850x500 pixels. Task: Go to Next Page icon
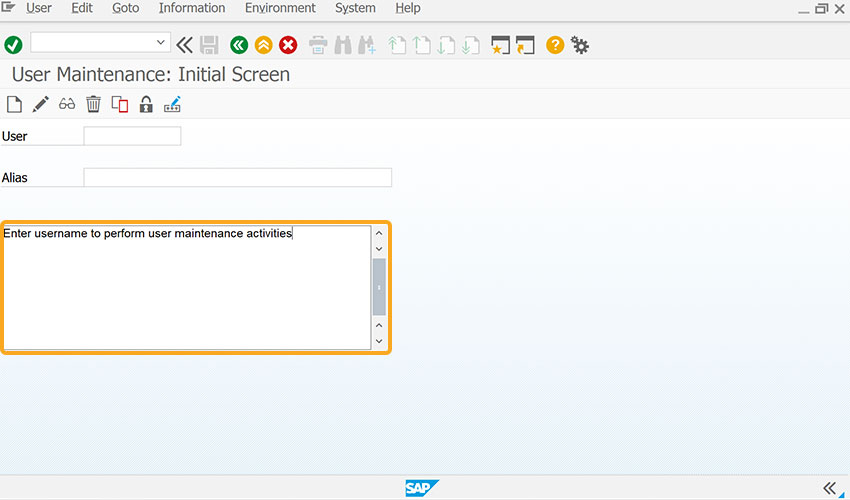point(446,45)
